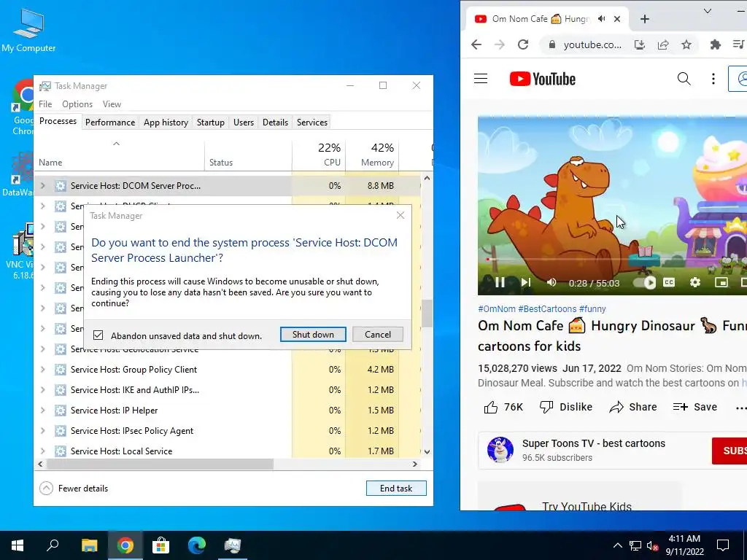The width and height of the screenshot is (747, 560).
Task: Open Task Manager View menu
Action: [112, 104]
